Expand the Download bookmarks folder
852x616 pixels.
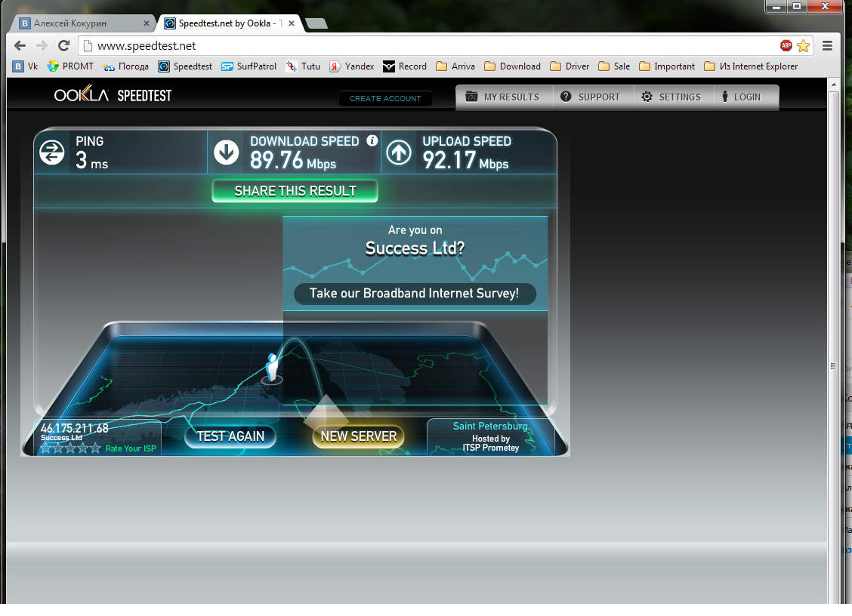tap(512, 66)
